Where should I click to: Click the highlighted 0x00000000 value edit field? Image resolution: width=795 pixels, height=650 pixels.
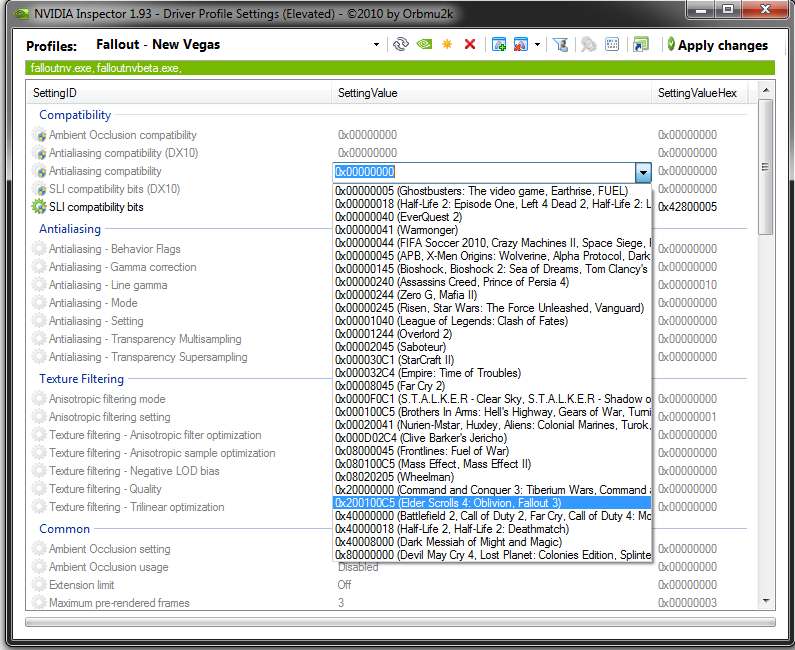pyautogui.click(x=484, y=172)
